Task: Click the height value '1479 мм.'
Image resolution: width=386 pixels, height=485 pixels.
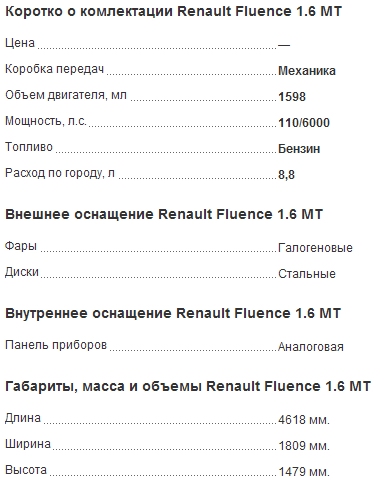Action: click(x=304, y=472)
